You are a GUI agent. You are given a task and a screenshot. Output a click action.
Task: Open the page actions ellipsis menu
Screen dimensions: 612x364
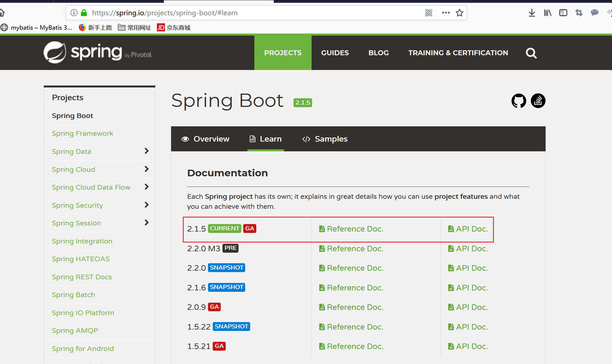coord(445,12)
